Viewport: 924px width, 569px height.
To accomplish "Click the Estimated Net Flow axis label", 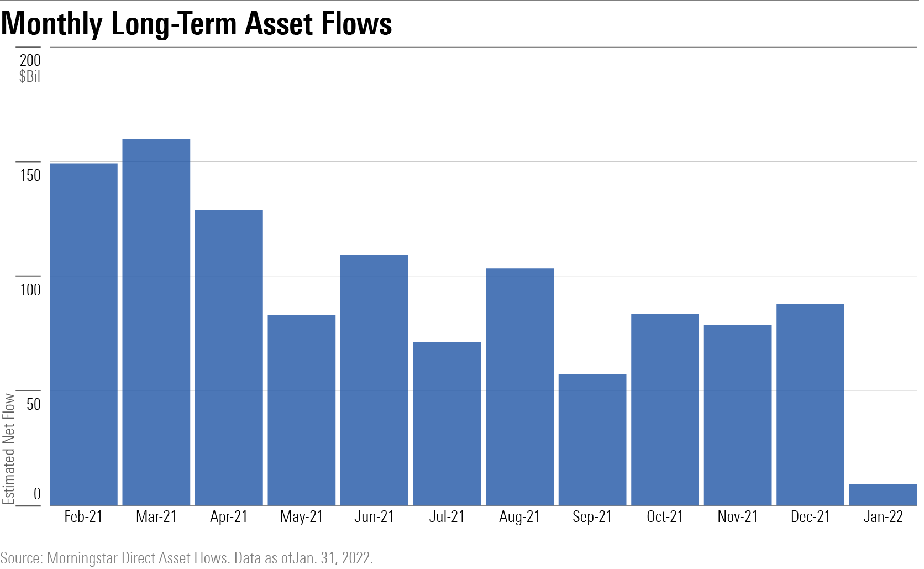I will 8,448.
